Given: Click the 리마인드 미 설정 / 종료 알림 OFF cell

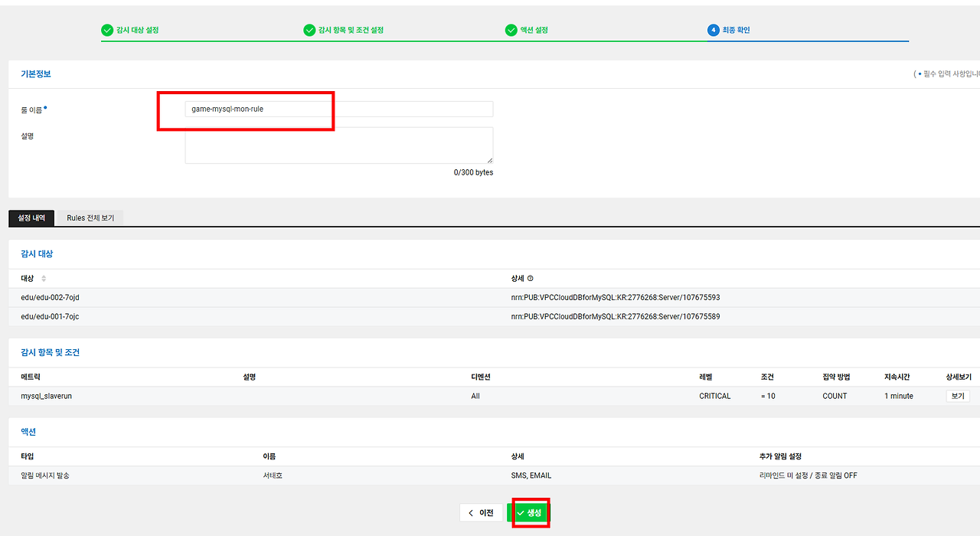Looking at the screenshot, I should pos(808,476).
